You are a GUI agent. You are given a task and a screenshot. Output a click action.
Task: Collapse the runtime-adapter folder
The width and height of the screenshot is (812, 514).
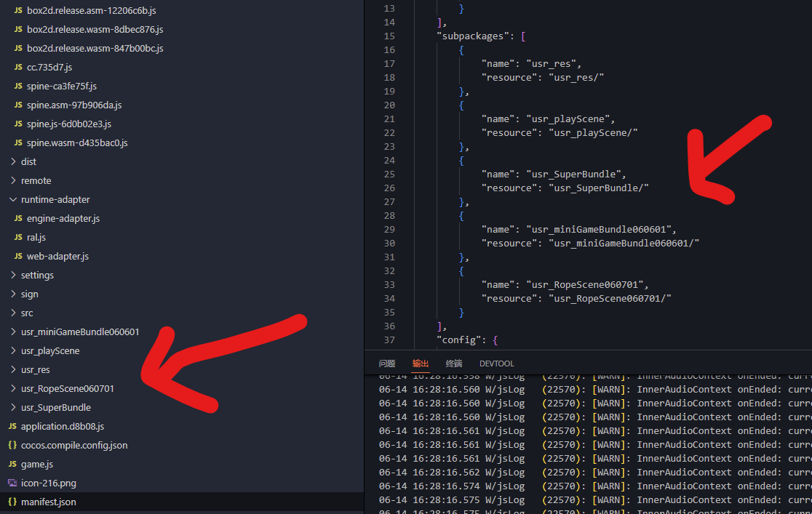[13, 199]
